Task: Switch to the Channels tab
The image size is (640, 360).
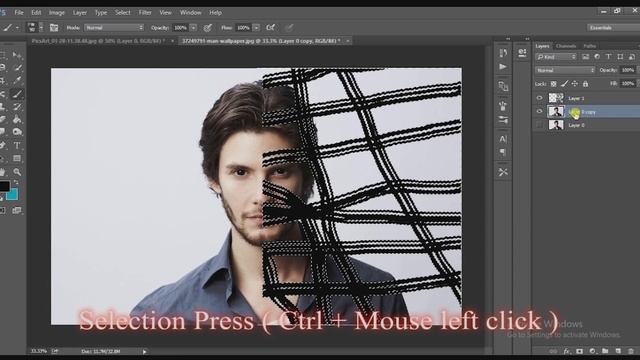Action: [566, 46]
